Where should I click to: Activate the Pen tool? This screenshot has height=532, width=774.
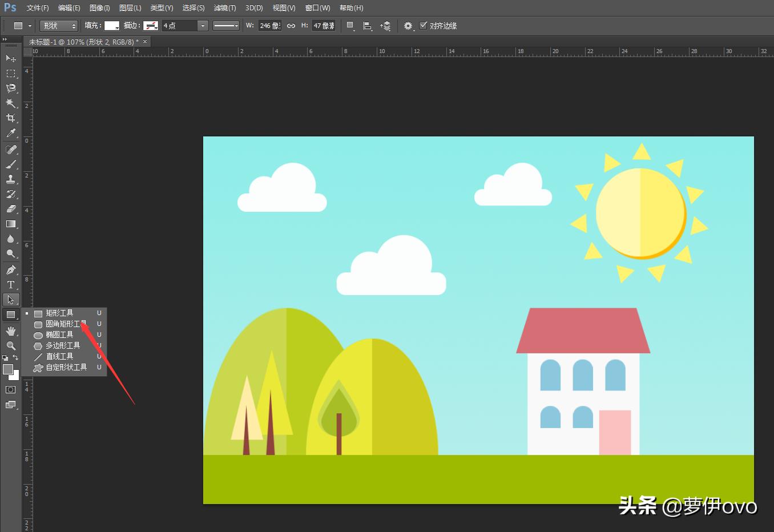tap(10, 269)
